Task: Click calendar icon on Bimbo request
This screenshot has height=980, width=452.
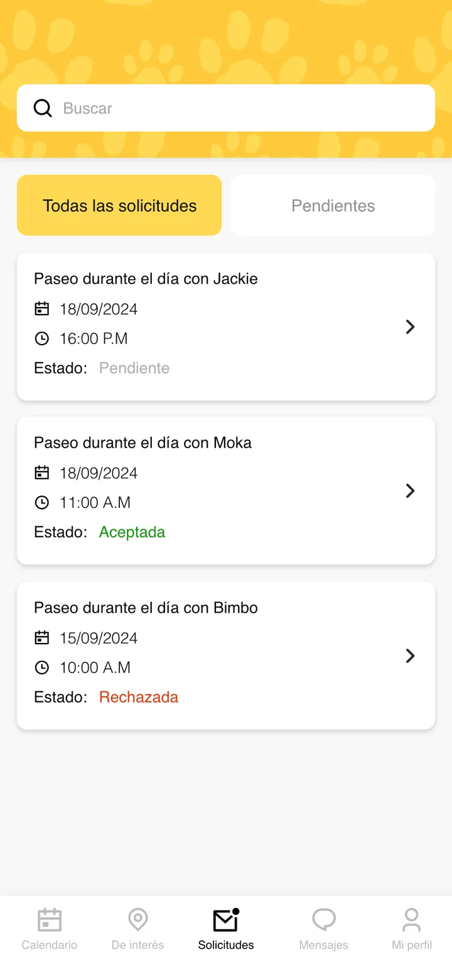Action: (41, 638)
